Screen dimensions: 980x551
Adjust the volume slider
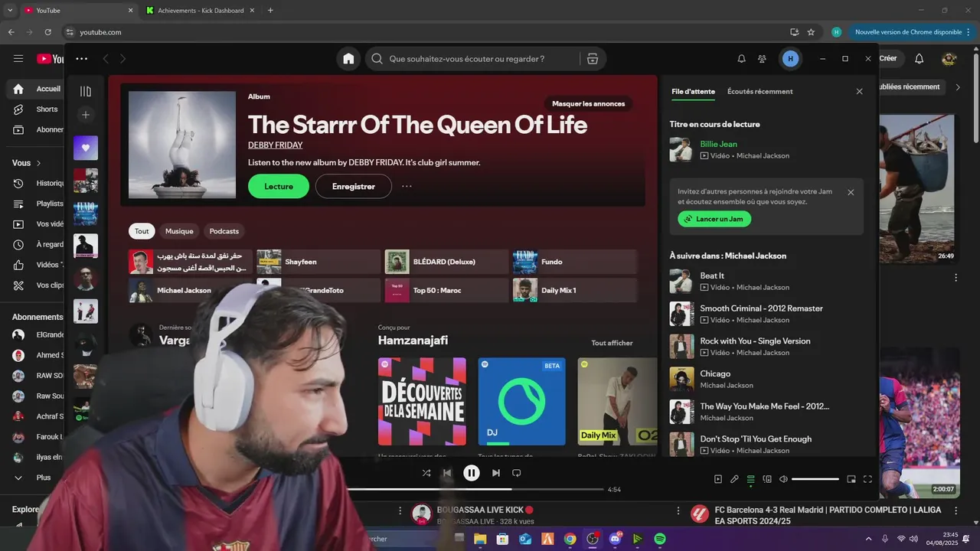click(815, 479)
